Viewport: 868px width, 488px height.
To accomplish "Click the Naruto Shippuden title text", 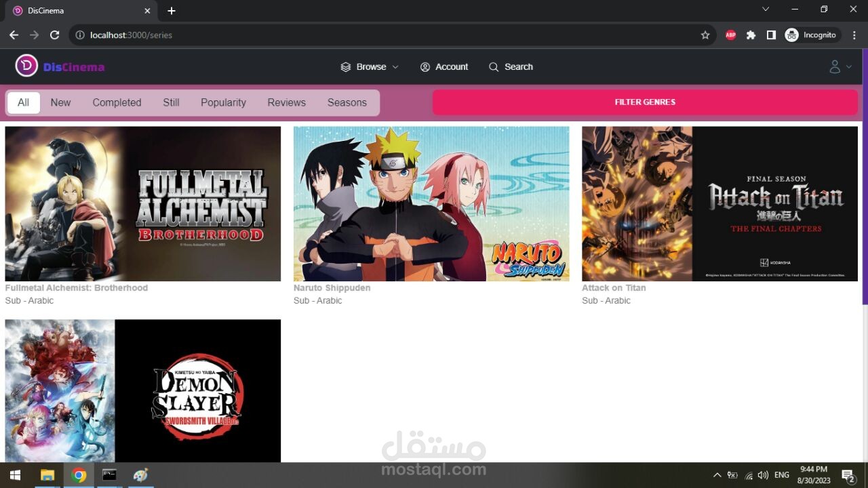I will 332,288.
